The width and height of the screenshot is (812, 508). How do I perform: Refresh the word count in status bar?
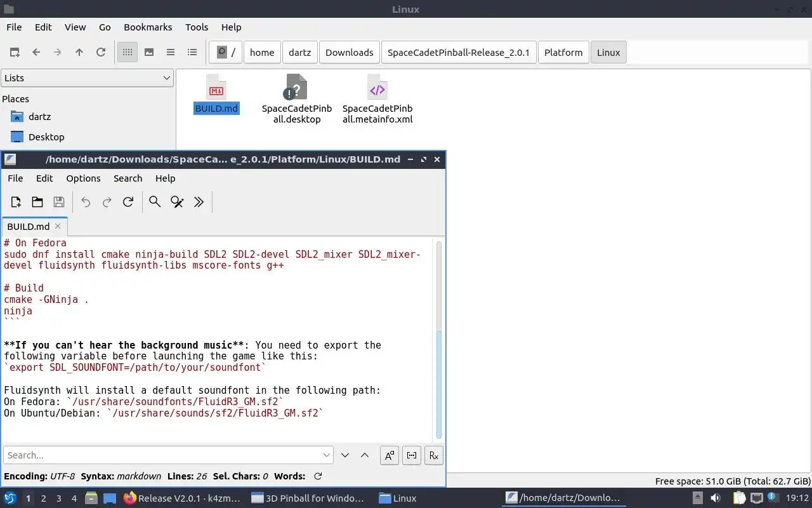click(318, 476)
